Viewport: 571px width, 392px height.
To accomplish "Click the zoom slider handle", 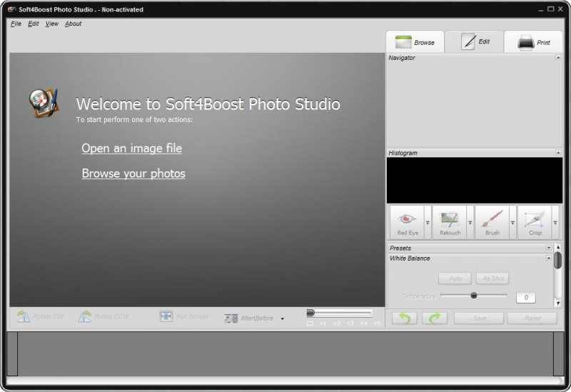I will point(310,313).
